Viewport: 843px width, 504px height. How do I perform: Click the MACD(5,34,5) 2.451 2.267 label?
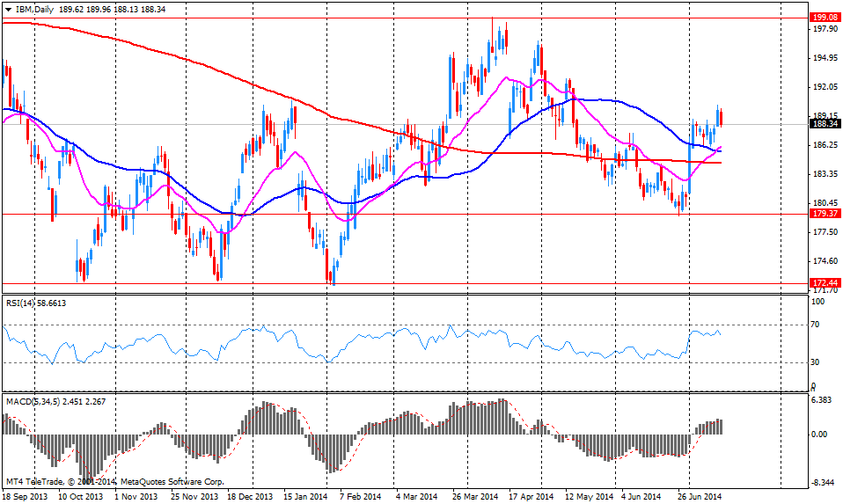[x=56, y=401]
